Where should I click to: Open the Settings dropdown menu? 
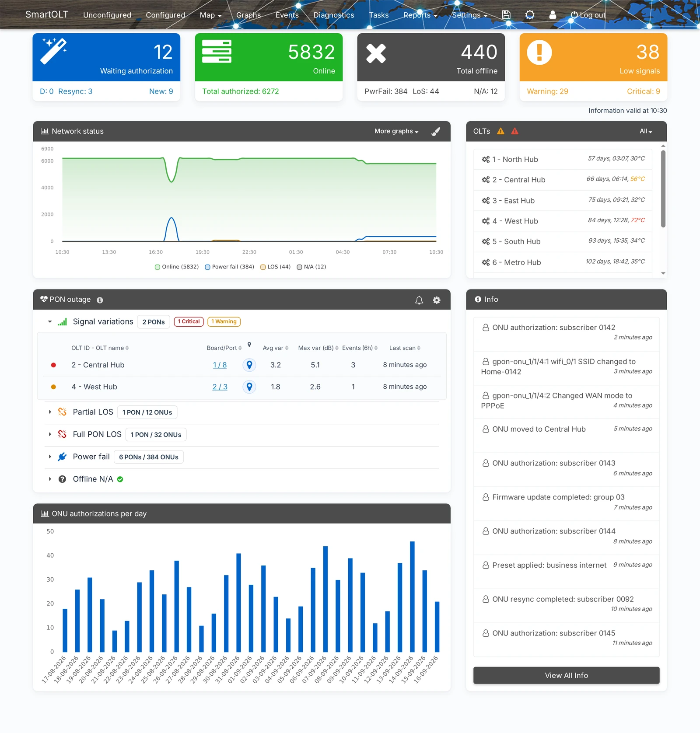point(469,15)
